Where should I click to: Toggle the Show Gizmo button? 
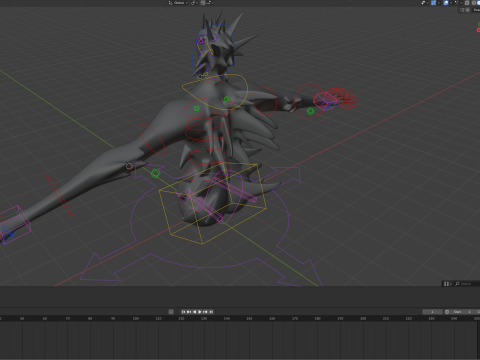433,3
